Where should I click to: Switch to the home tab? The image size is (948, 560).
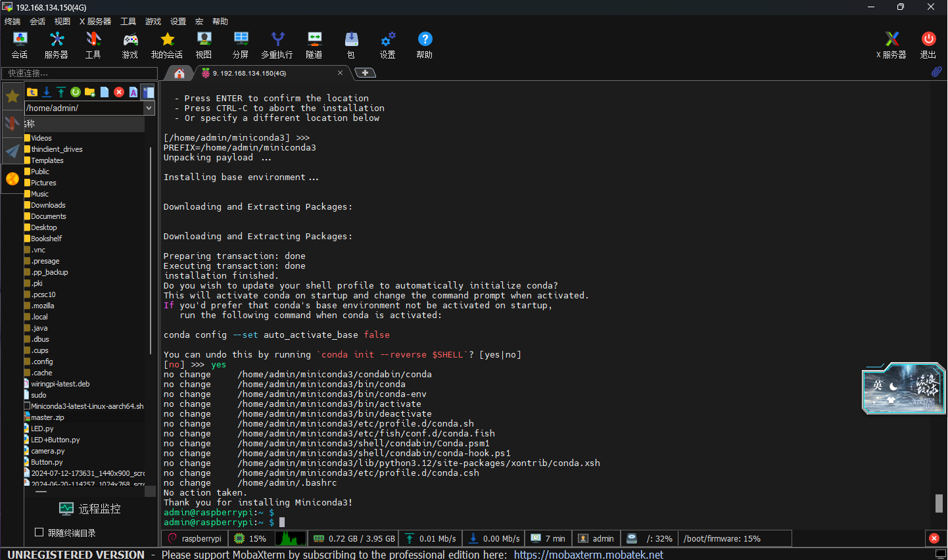(179, 73)
